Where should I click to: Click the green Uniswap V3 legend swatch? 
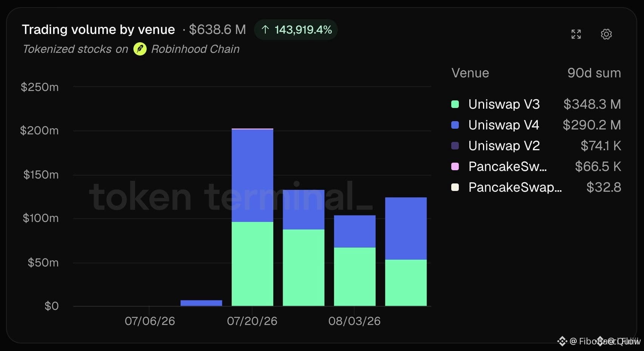coord(455,104)
